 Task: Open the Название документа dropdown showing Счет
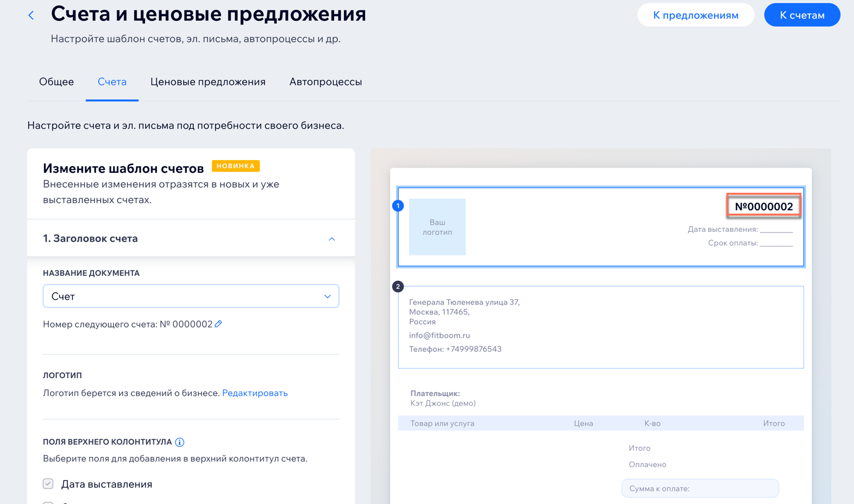click(x=191, y=296)
